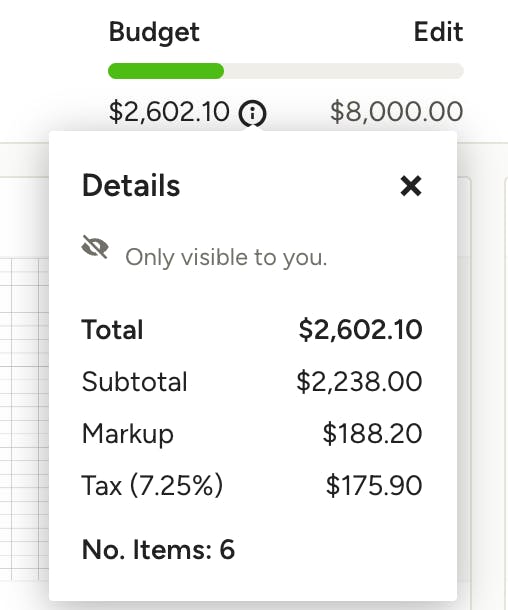
Task: Click the Budget heading
Action: tap(154, 32)
